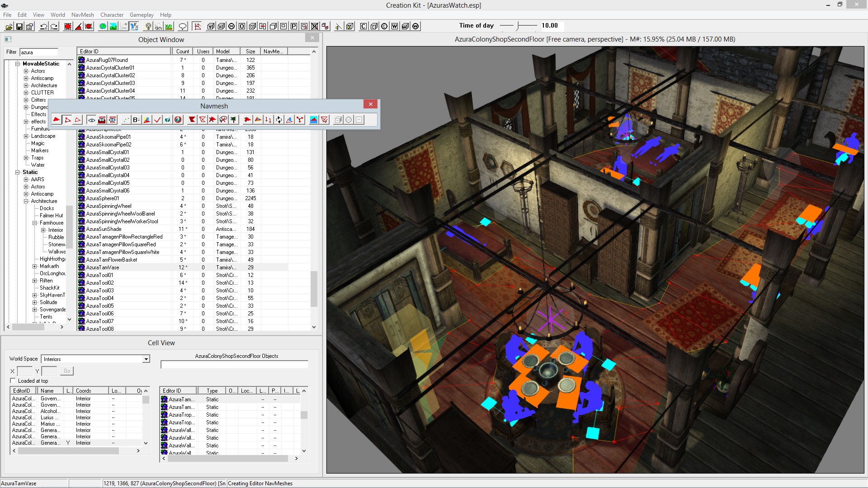Close the Navmesh toolbar window
The image size is (868, 488).
coord(371,104)
